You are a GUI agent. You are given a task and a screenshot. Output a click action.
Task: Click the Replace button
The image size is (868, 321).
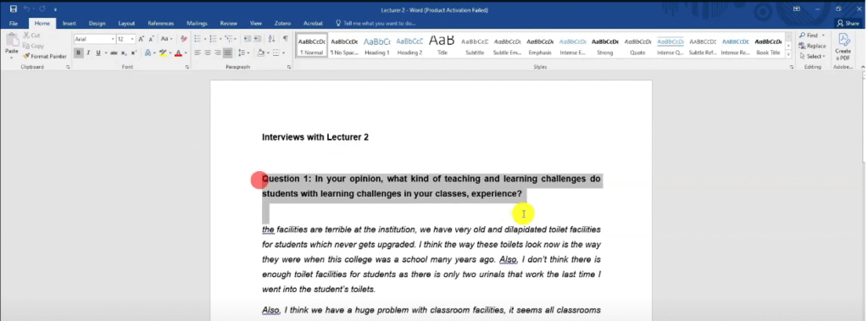pyautogui.click(x=813, y=46)
